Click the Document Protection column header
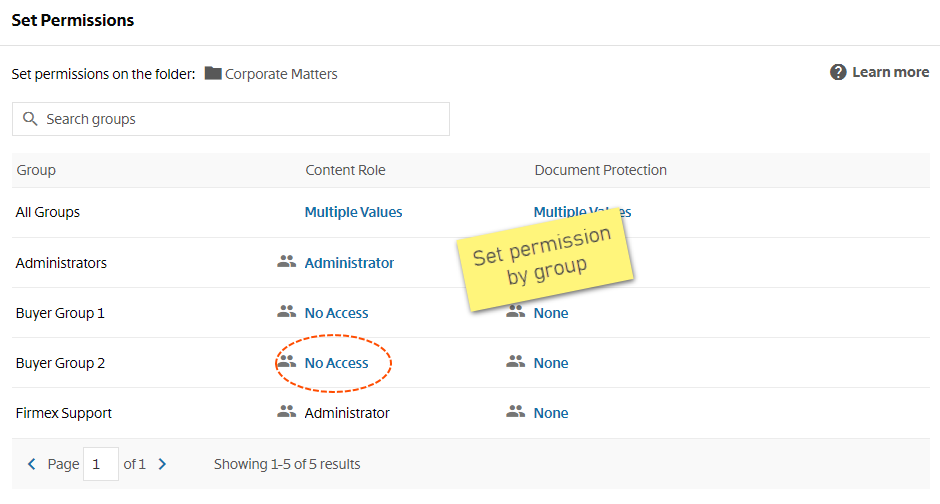This screenshot has width=940, height=504. (600, 170)
